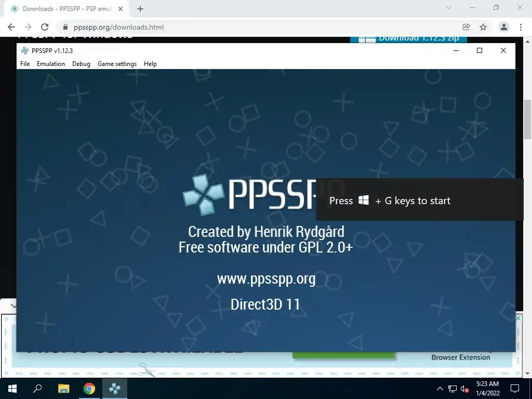Close the bottom banner ad
The image size is (532, 399).
(x=518, y=318)
